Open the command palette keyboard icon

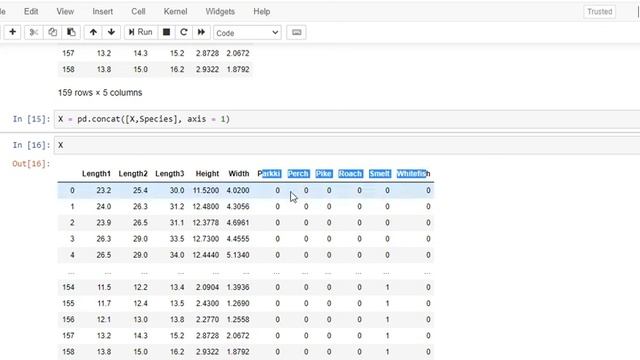[x=297, y=33]
